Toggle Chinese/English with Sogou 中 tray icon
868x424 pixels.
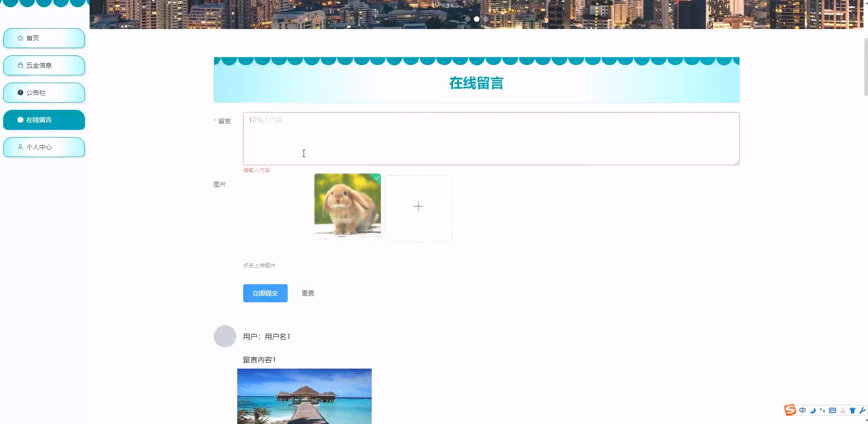coord(802,410)
